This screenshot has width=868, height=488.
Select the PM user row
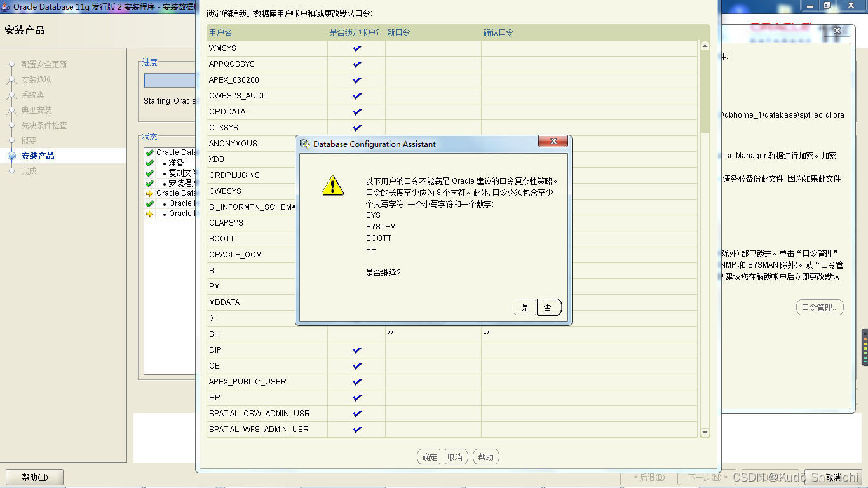[x=214, y=287]
